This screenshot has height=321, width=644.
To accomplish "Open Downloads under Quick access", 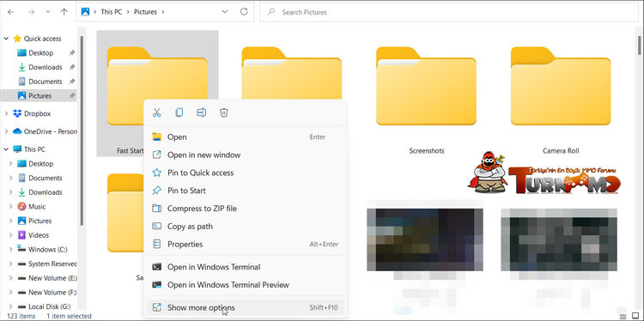I will click(46, 67).
